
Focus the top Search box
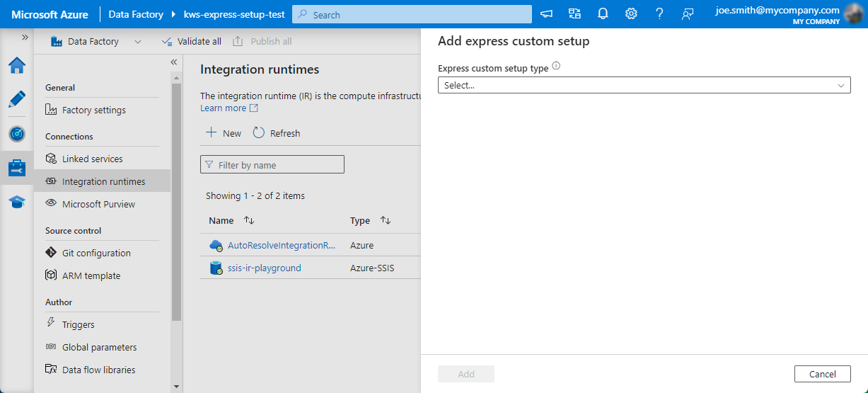pyautogui.click(x=412, y=14)
